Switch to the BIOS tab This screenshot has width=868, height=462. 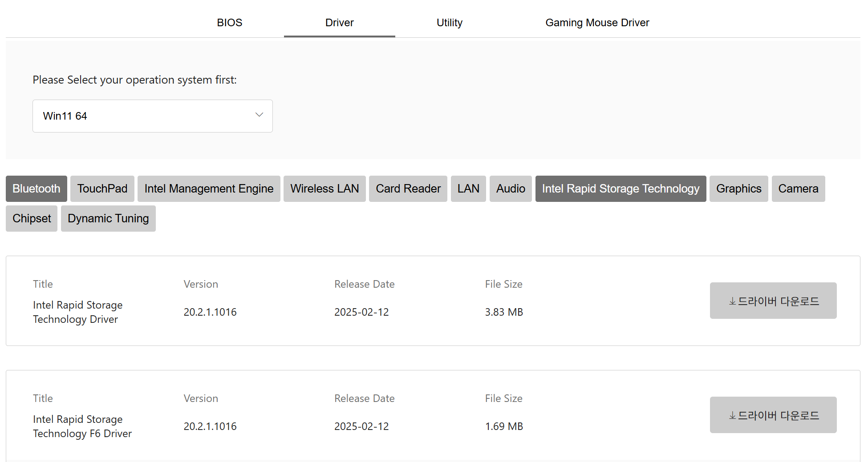229,23
